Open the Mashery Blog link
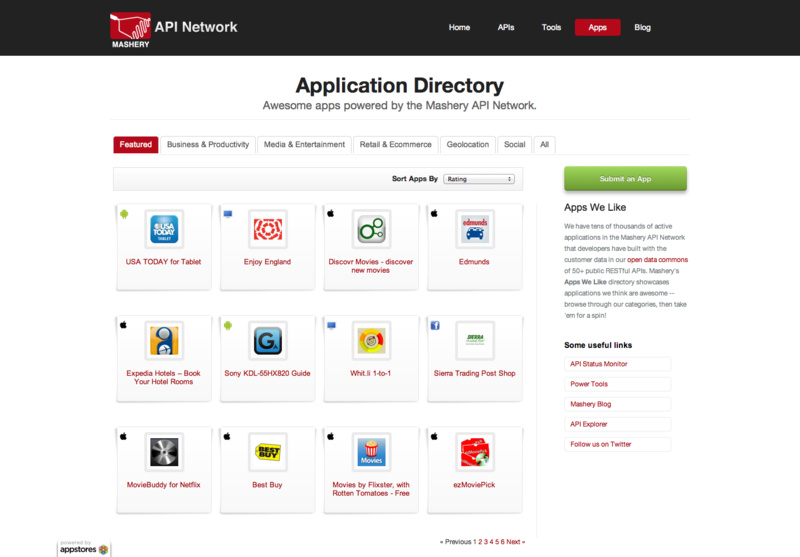This screenshot has height=557, width=800. point(617,404)
